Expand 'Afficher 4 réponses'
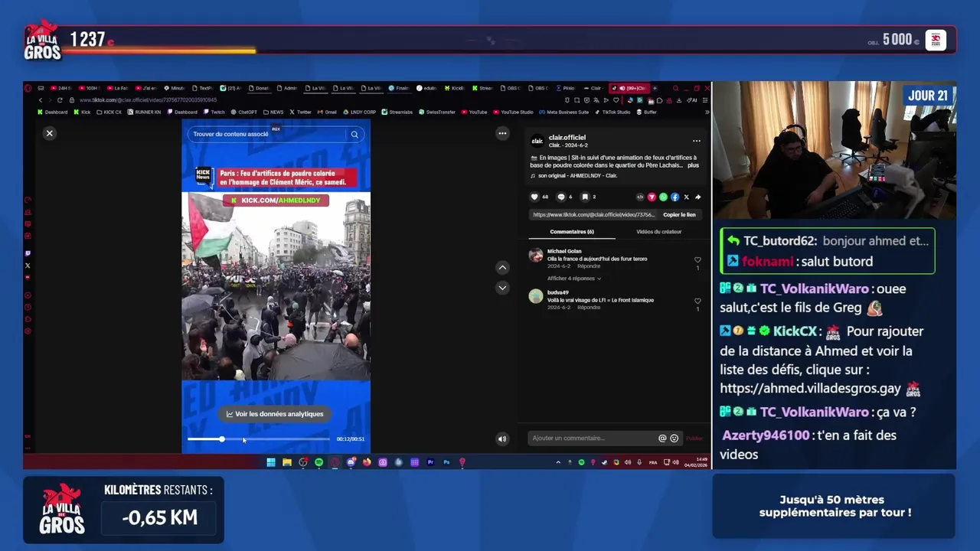Image resolution: width=980 pixels, height=551 pixels. (574, 279)
